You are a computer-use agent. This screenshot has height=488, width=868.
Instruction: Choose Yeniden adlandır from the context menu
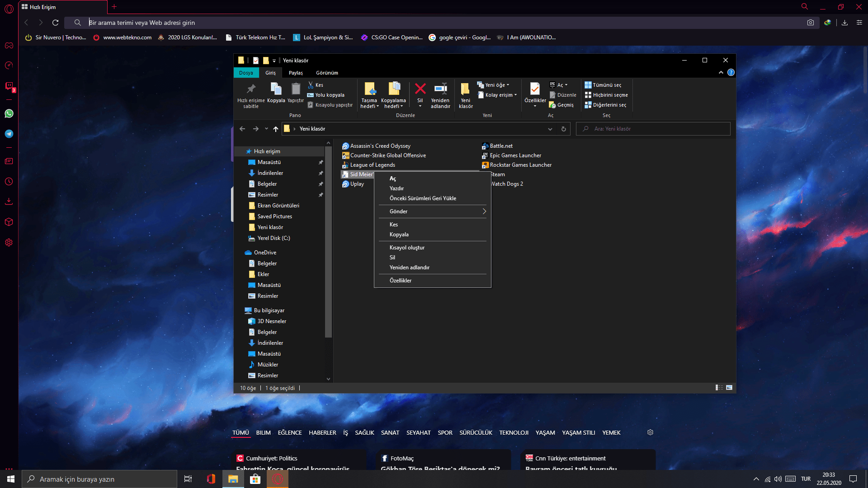tap(410, 267)
